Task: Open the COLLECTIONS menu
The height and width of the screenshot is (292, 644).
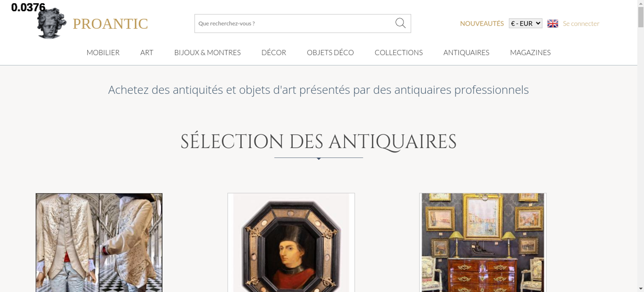Action: (399, 52)
